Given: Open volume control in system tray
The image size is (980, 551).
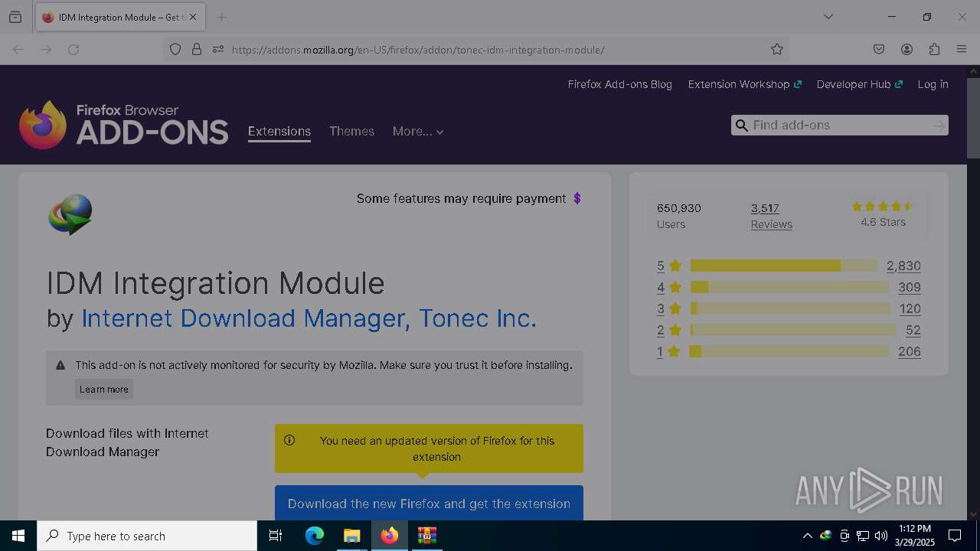Looking at the screenshot, I should point(881,536).
